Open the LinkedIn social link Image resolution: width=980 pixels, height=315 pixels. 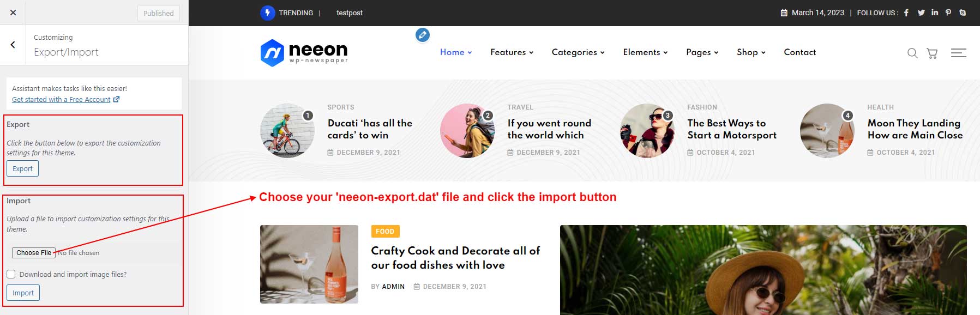pyautogui.click(x=935, y=13)
